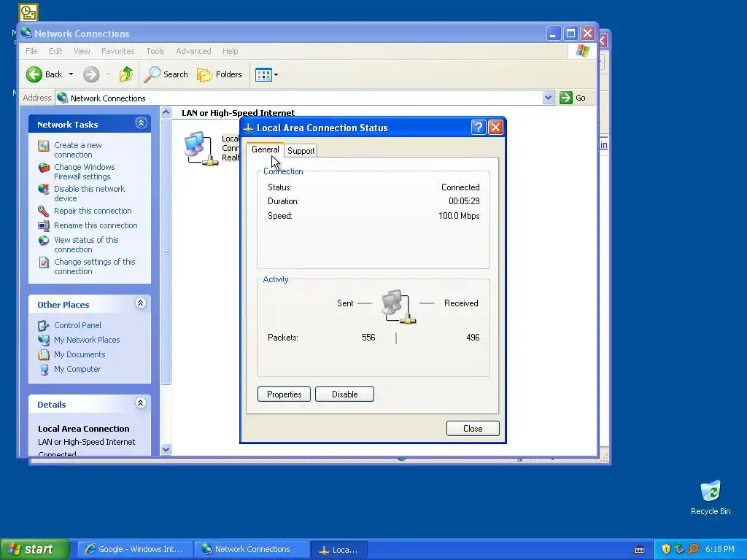Open My Computer link
This screenshot has height=560, width=747.
77,369
